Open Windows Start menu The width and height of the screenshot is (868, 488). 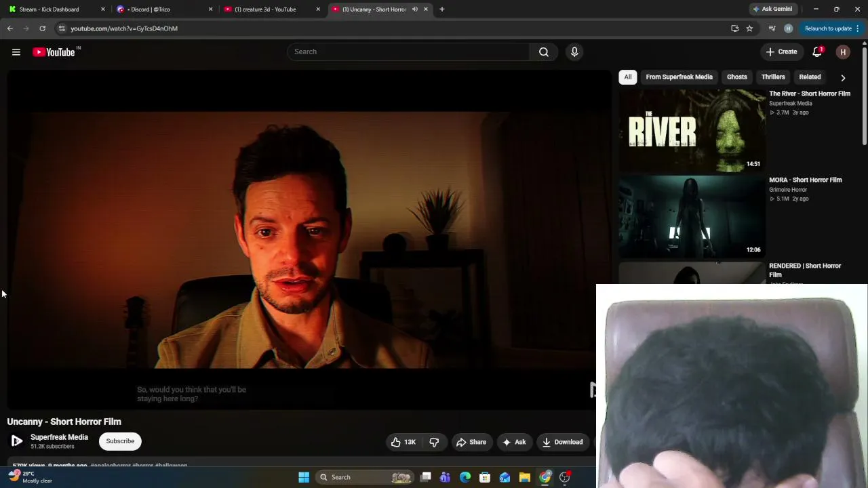point(304,477)
